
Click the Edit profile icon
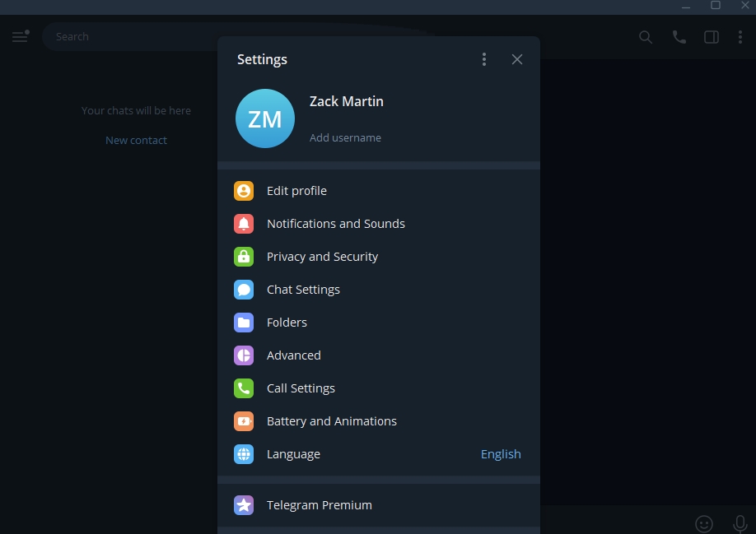[244, 191]
